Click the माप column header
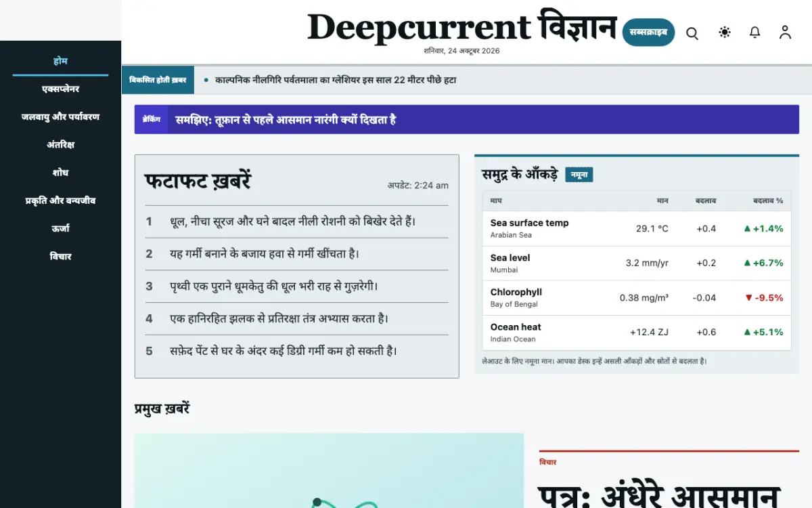812x508 pixels. [496, 200]
